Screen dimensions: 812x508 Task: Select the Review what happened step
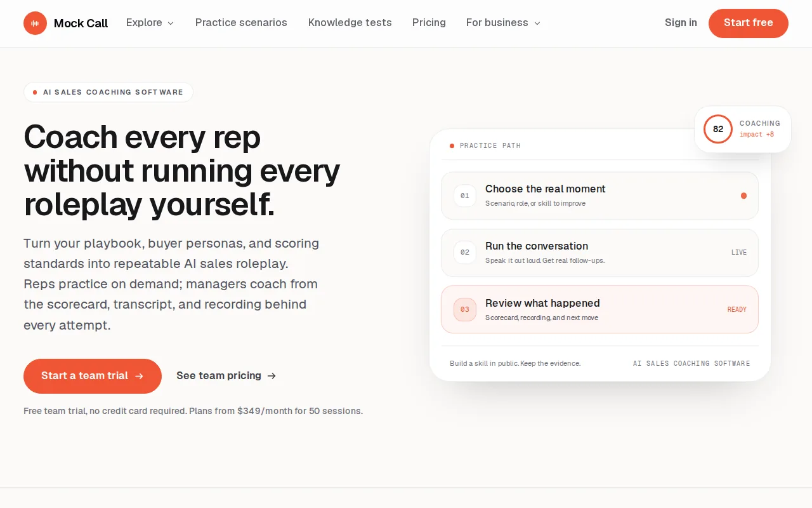click(x=599, y=309)
